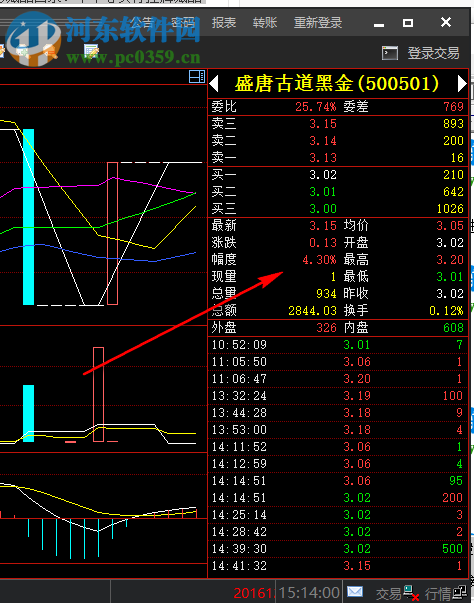The image size is (474, 603).
Task: Click the 内盘 value 608
Action: (453, 328)
